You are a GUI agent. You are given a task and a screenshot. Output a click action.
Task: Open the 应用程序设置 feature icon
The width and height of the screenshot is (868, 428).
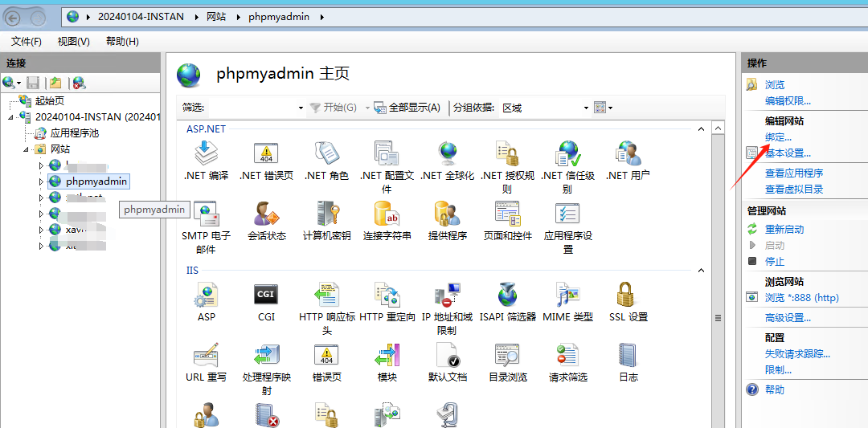(568, 214)
